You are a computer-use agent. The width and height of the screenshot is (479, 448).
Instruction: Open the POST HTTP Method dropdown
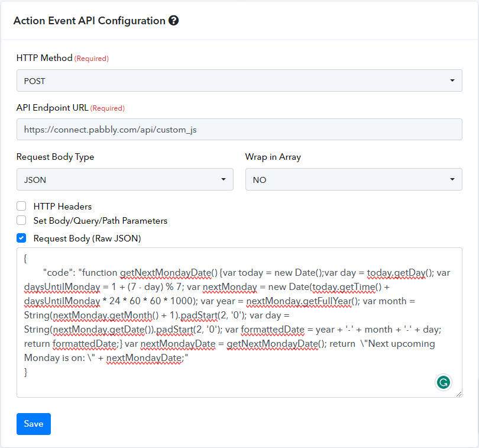tap(239, 80)
